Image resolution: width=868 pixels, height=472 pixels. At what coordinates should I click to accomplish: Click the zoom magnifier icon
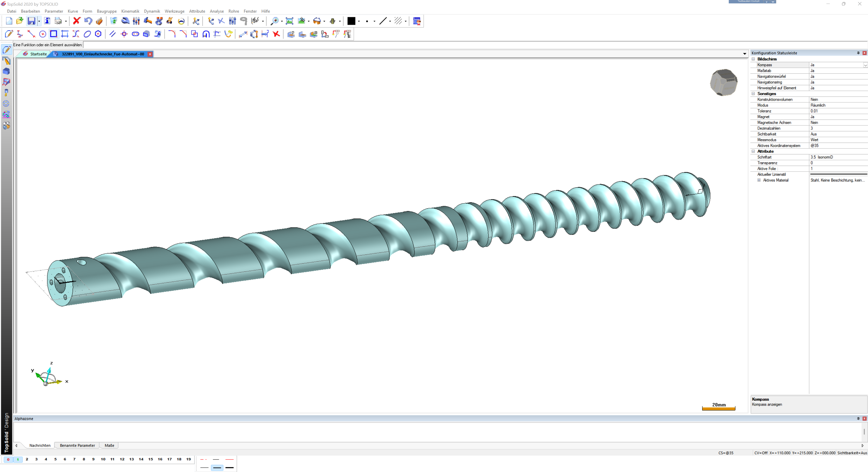pyautogui.click(x=275, y=21)
